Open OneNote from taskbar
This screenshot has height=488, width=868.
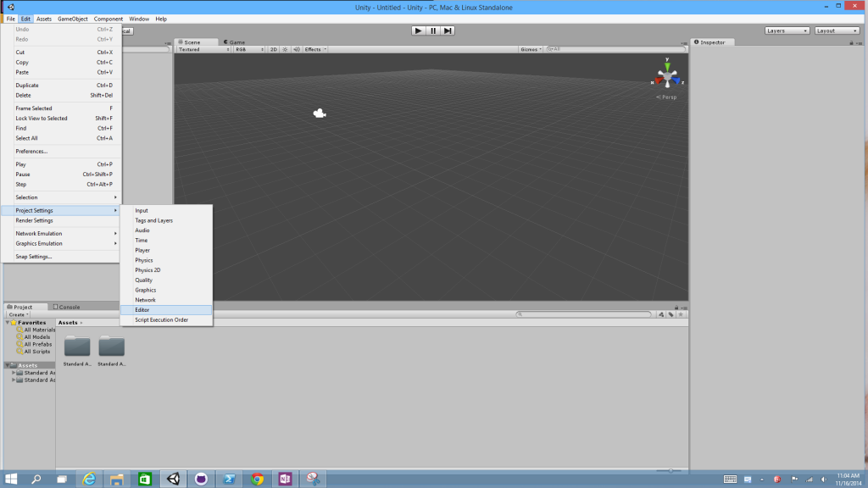pyautogui.click(x=285, y=479)
